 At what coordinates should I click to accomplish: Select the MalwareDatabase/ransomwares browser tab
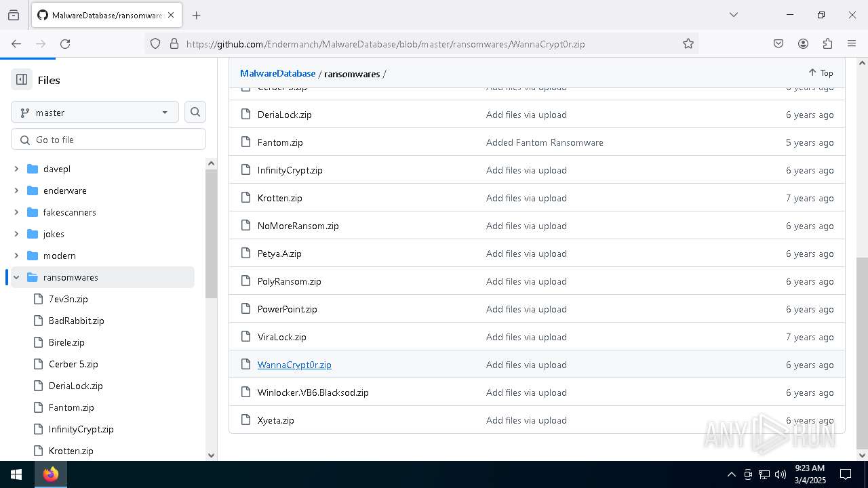[x=106, y=15]
